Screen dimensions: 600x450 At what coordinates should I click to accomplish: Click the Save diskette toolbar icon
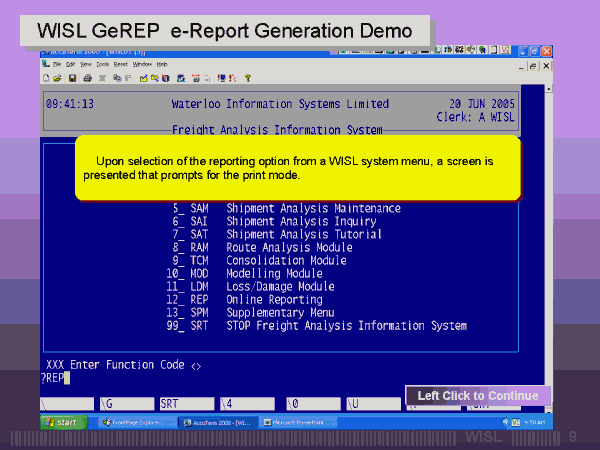pos(71,77)
